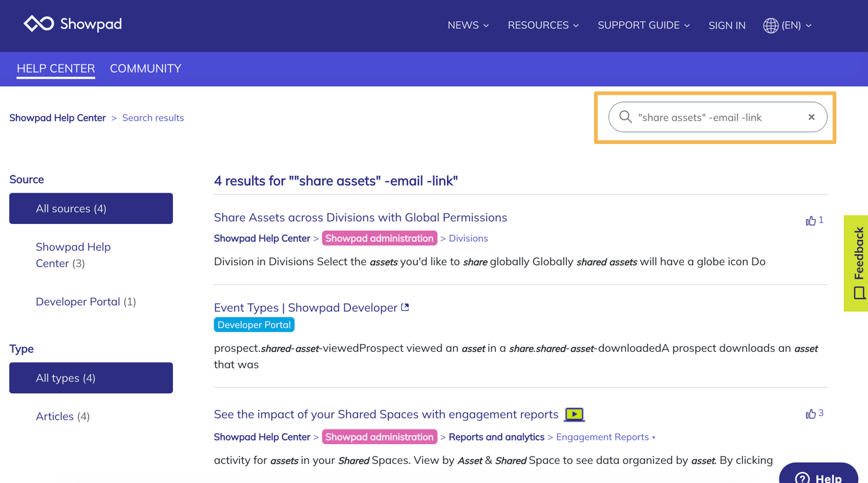Expand the RESOURCES dropdown menu
This screenshot has height=483, width=868.
tap(543, 25)
